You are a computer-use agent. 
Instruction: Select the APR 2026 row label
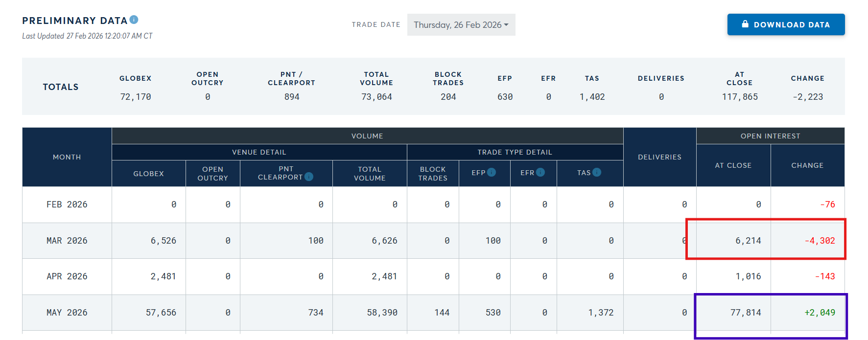pos(67,276)
